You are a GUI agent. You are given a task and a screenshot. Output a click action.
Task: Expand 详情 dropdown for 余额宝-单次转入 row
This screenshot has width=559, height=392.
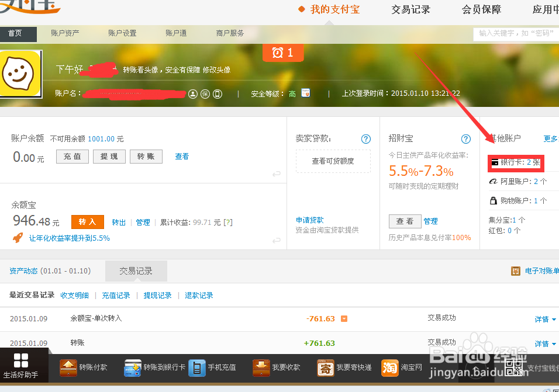545,320
